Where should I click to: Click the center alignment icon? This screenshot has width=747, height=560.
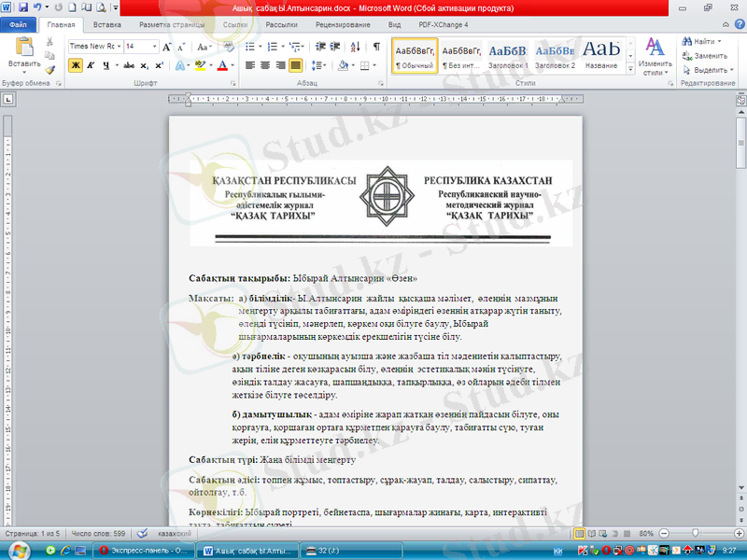coord(266,65)
